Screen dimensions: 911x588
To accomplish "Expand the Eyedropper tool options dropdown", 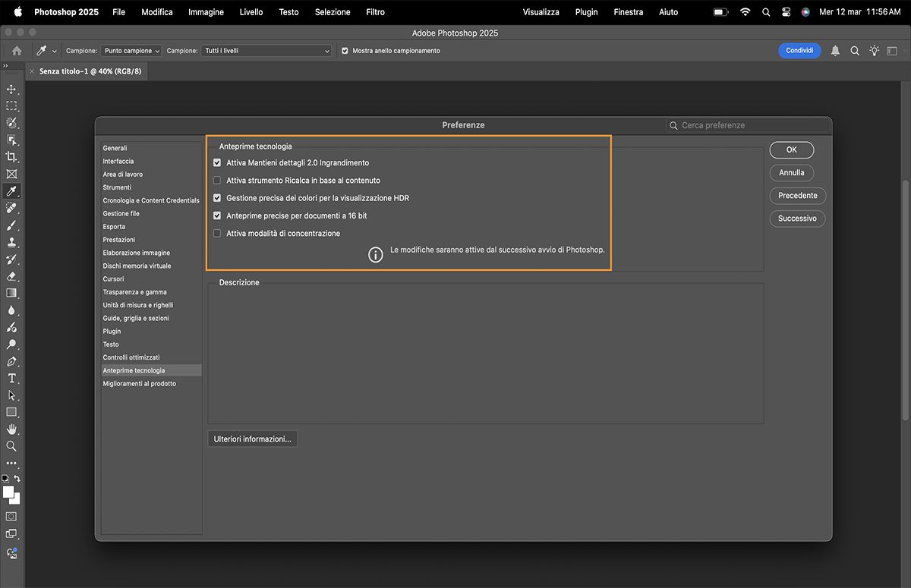I will click(x=54, y=50).
